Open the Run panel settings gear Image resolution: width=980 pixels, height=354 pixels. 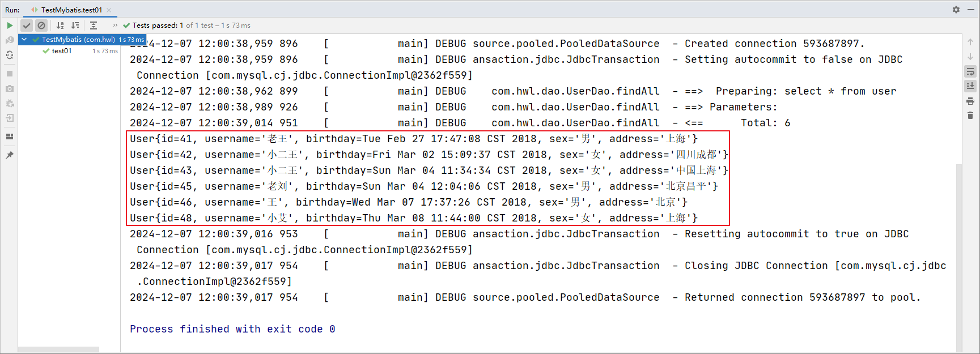956,10
